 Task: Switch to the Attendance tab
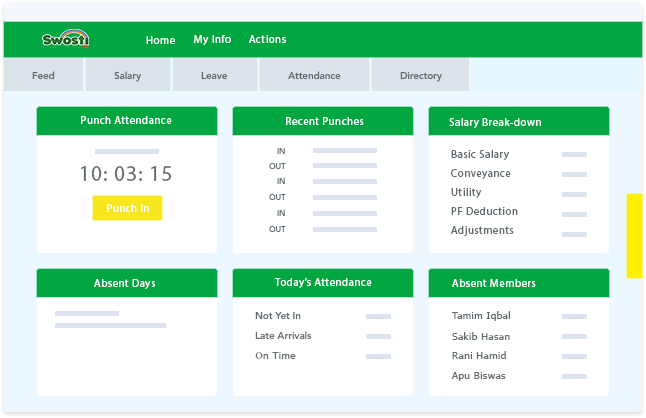click(314, 75)
